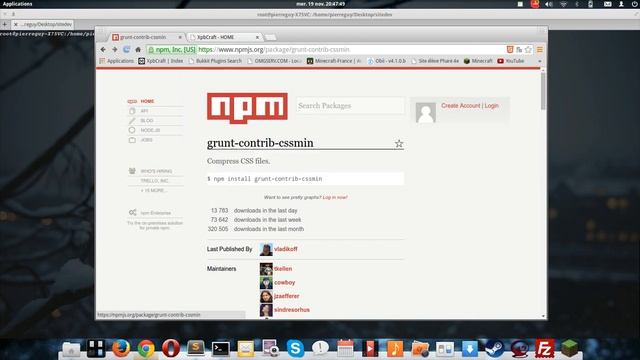Open tkellen maintainer profile
Viewport: 640px width, 360px height.
tap(283, 269)
